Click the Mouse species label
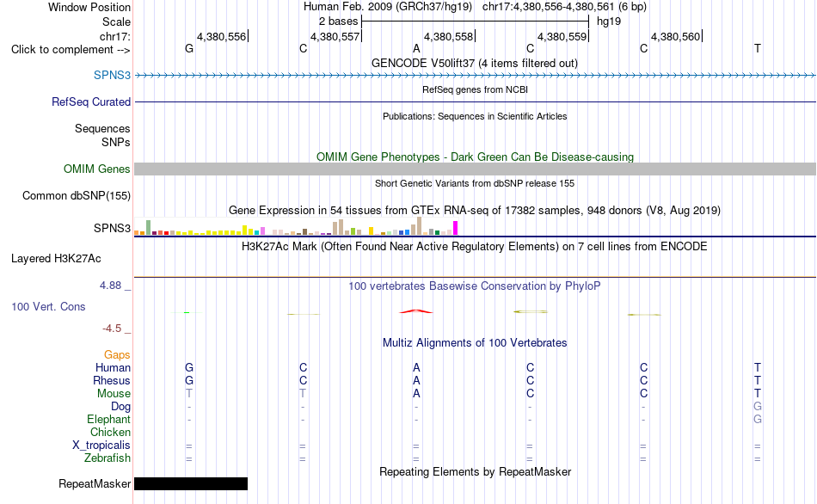This screenshot has height=504, width=817. coord(114,394)
